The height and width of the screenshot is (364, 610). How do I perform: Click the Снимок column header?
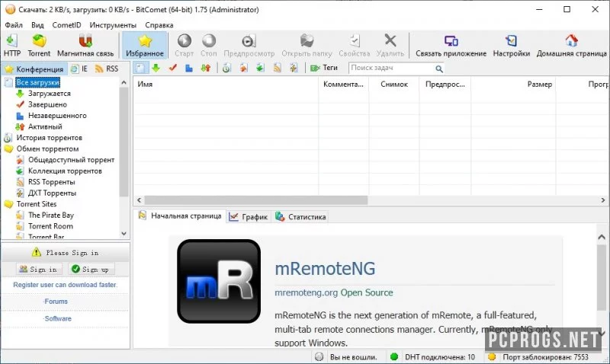pos(394,85)
